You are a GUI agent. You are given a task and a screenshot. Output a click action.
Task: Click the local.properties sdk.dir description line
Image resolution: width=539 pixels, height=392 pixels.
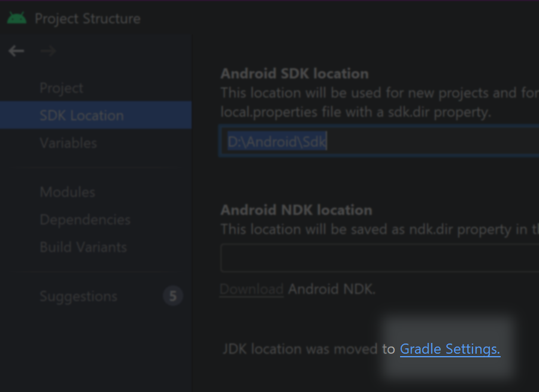click(356, 112)
